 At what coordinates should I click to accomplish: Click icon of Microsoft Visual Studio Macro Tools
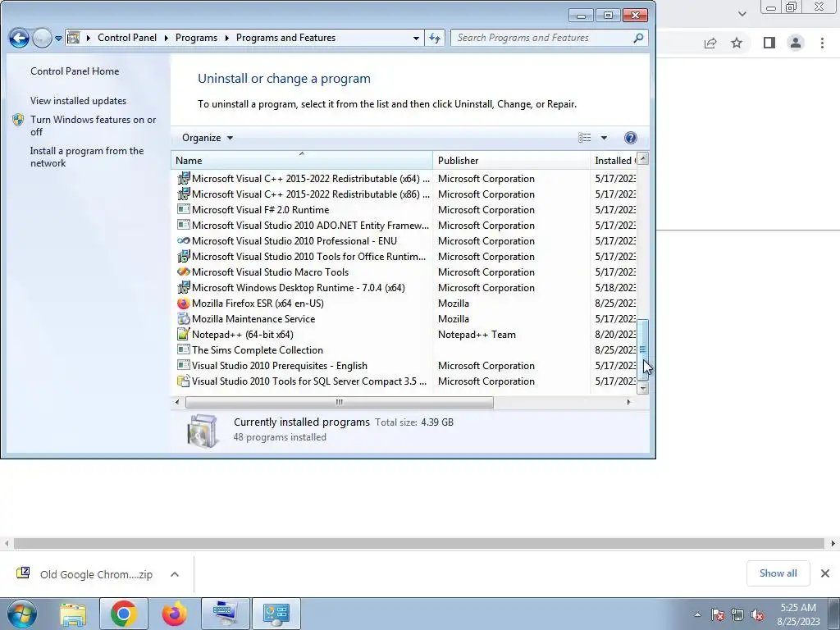pyautogui.click(x=183, y=272)
